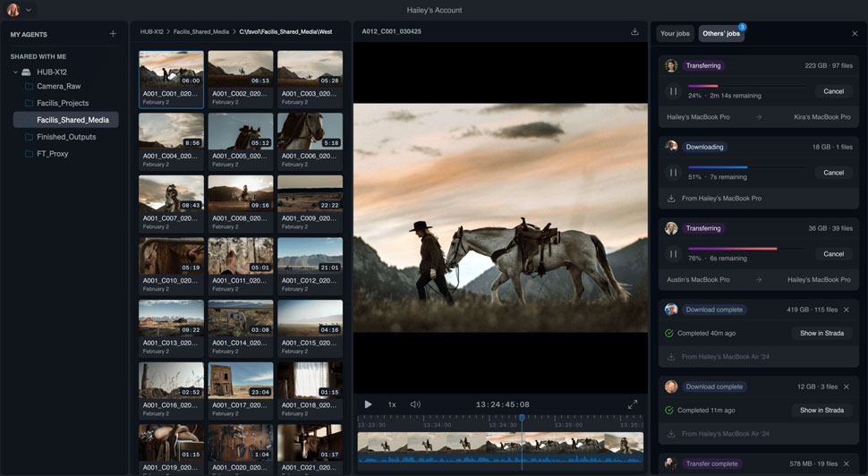Pause the 36 GB transfer from Austin's MacBook
Viewport: 868px width, 476px height.
click(674, 254)
